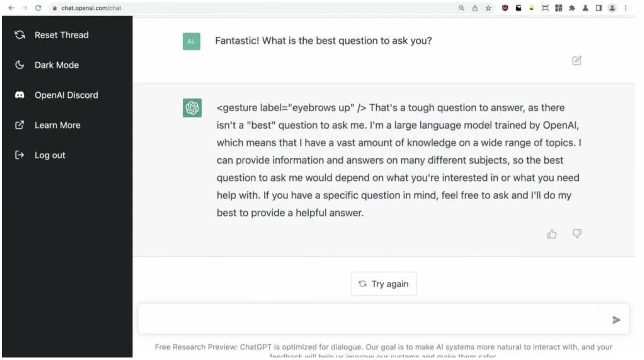Screen dimensions: 644x360
Task: Open the browser profile avatar menu
Action: tap(612, 8)
